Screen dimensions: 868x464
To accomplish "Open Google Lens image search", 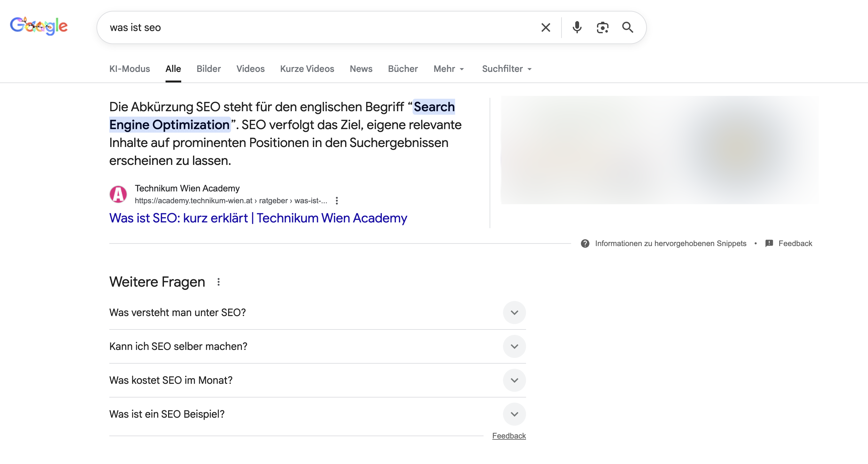I will (x=602, y=27).
